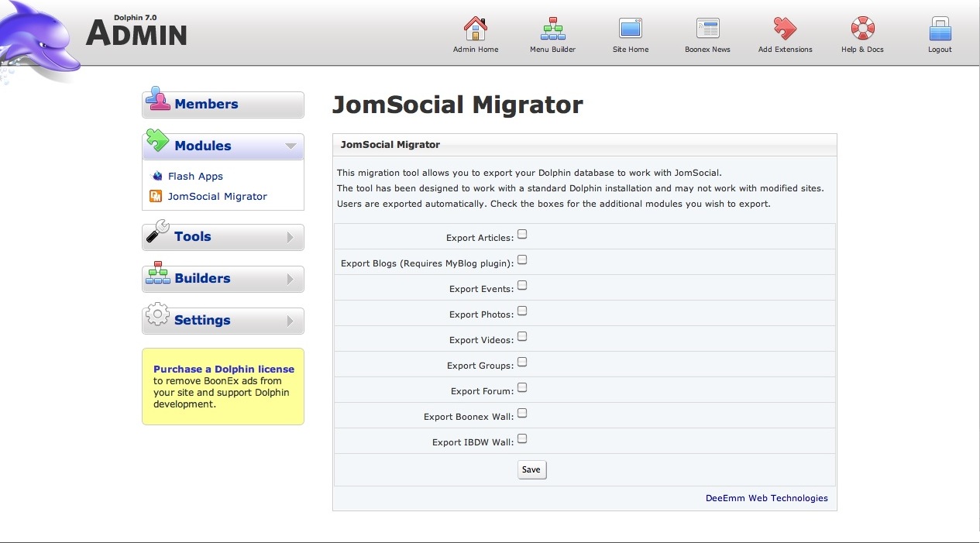Image resolution: width=980 pixels, height=543 pixels.
Task: Click the Site Home text label
Action: [631, 50]
